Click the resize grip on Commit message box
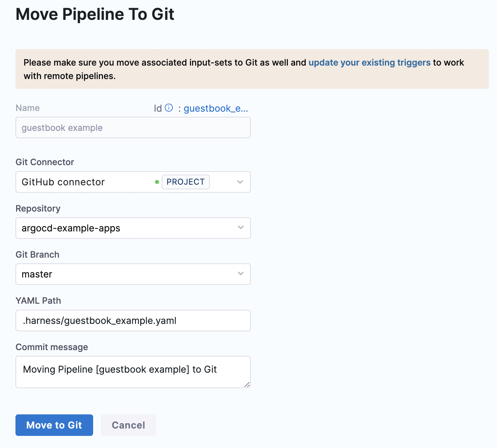Screen dimensions: 497x448 click(247, 385)
